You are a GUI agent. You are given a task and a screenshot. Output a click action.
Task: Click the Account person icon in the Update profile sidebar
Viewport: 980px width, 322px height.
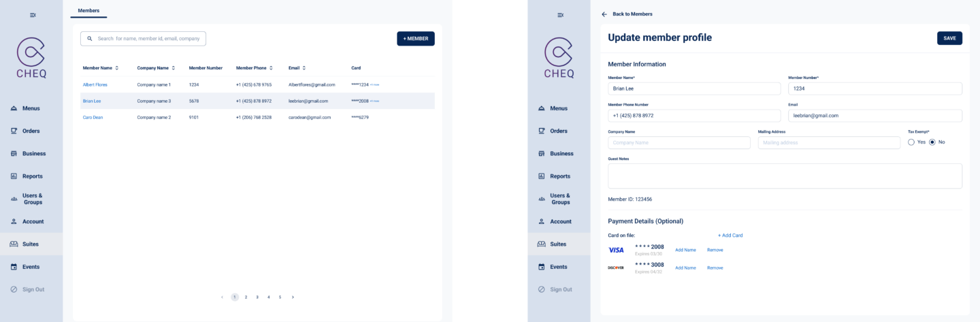click(542, 221)
